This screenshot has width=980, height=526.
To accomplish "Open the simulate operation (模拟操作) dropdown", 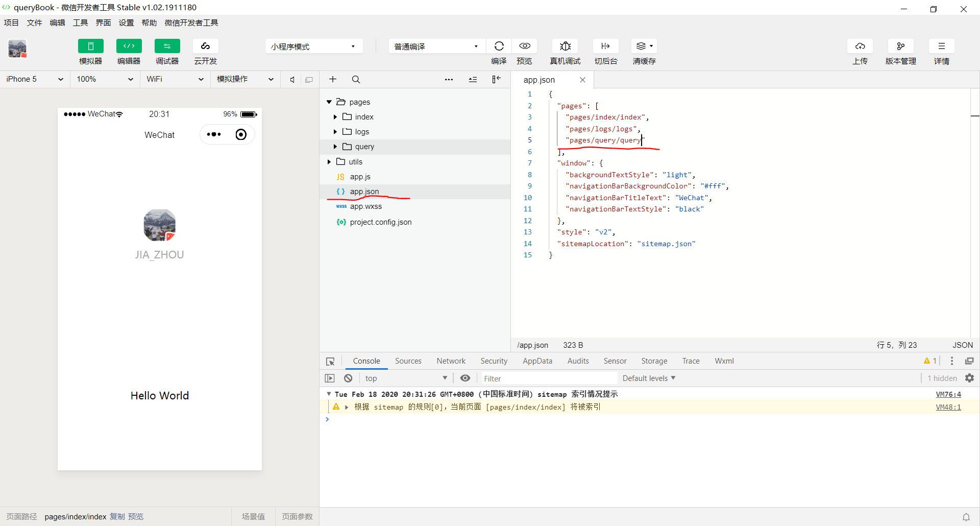I will pyautogui.click(x=246, y=79).
